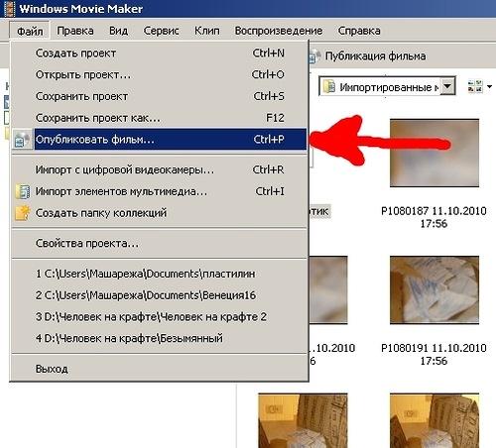Open recent project Венеция16
The width and height of the screenshot is (496, 448).
pyautogui.click(x=160, y=295)
